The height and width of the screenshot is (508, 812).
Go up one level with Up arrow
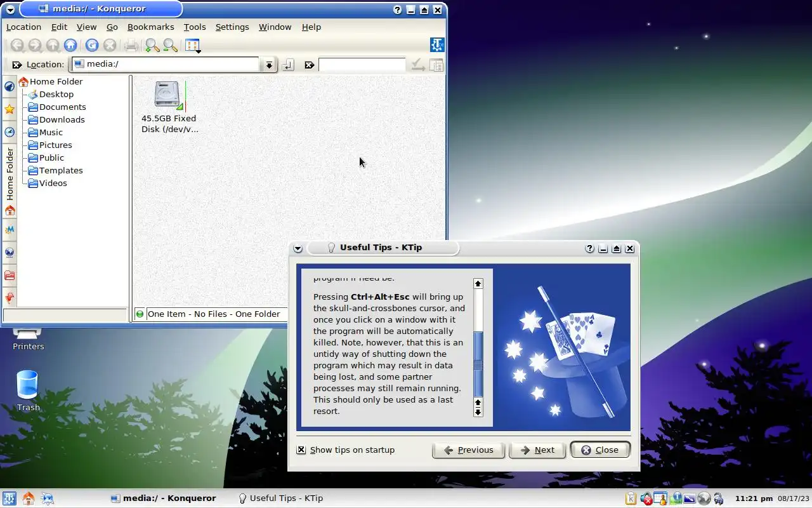(53, 45)
